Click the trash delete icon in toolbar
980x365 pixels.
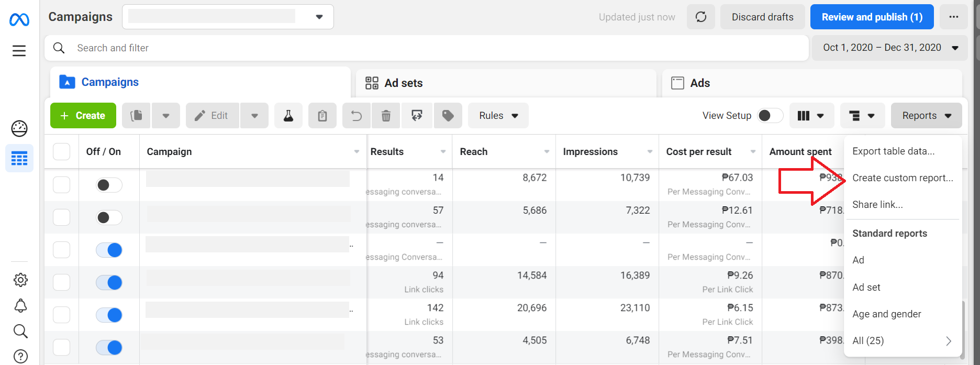point(386,116)
